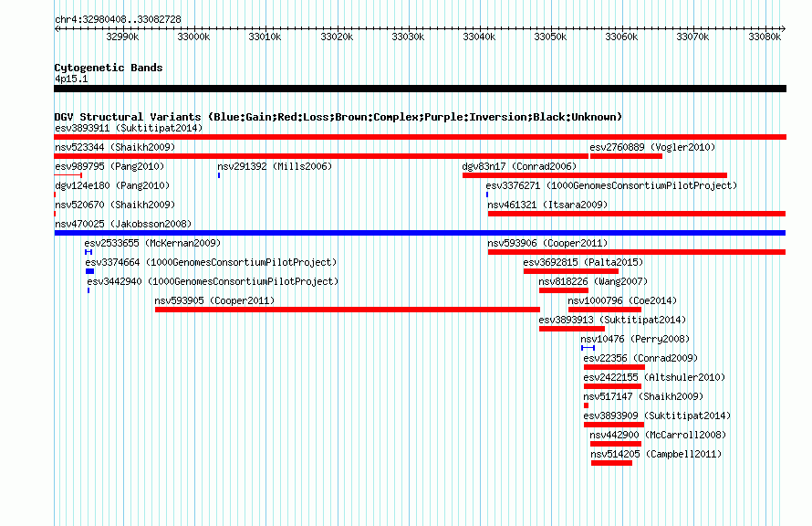
Task: Open nsv514205 (Campbell2011) label
Action: pos(656,454)
